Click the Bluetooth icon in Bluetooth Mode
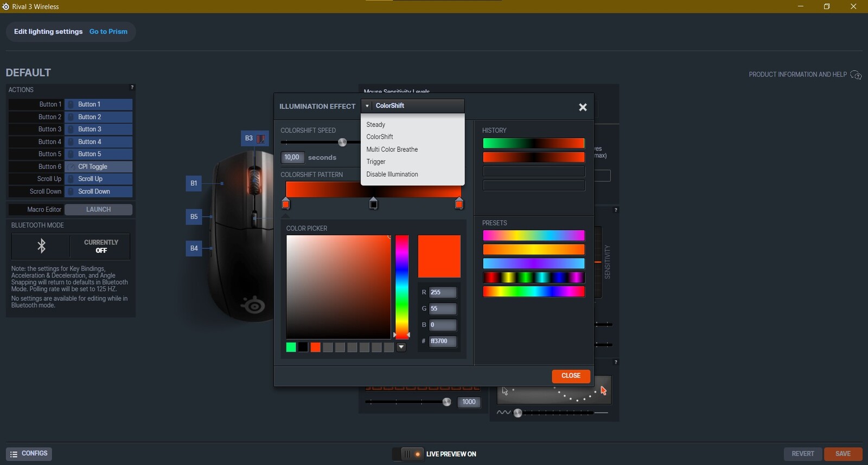Viewport: 868px width, 465px height. (41, 246)
